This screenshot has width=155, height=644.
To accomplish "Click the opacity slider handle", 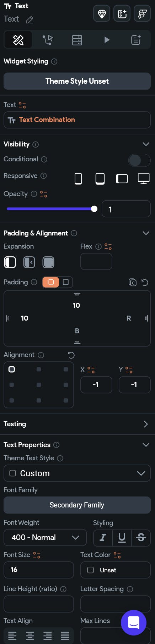I will tap(94, 209).
